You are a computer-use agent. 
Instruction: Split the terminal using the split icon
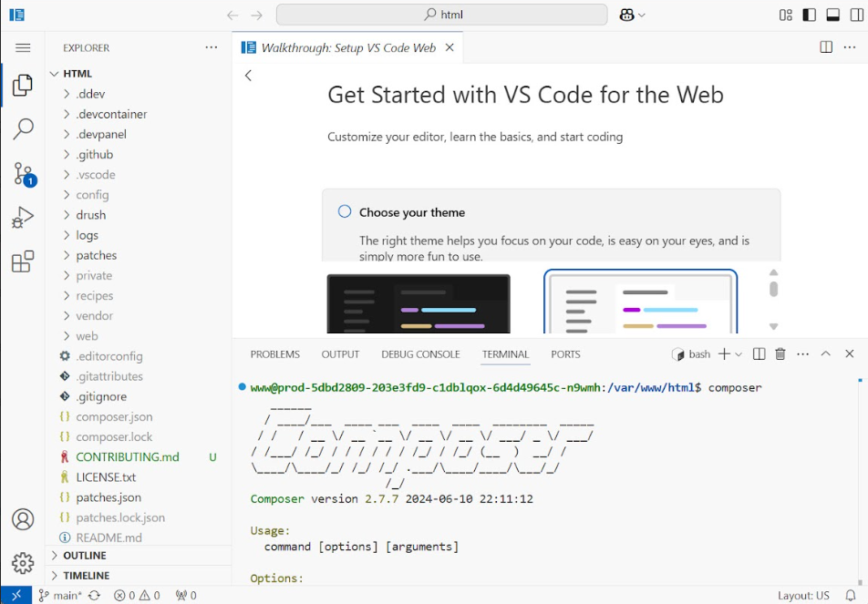759,353
